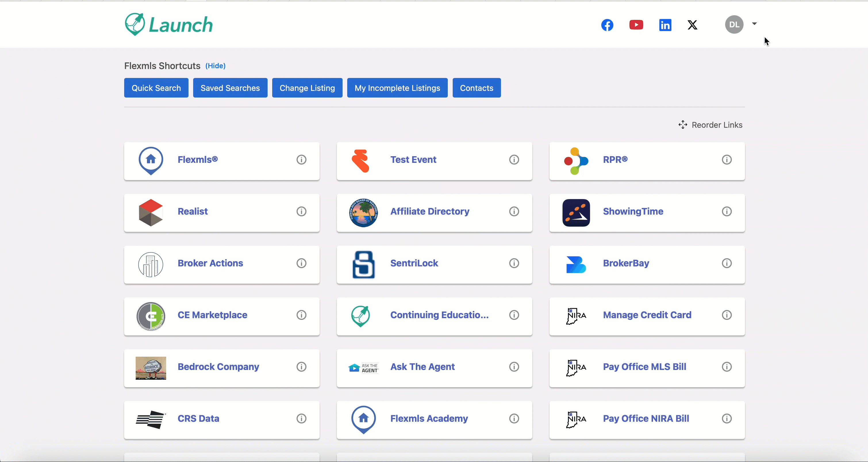Click the Launch logo in header

pyautogui.click(x=169, y=25)
